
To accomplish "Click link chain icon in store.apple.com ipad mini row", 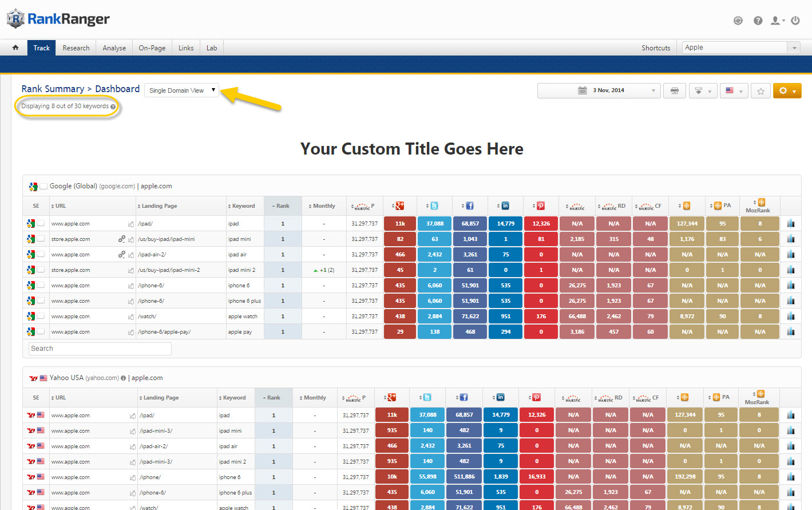I will click(x=121, y=239).
